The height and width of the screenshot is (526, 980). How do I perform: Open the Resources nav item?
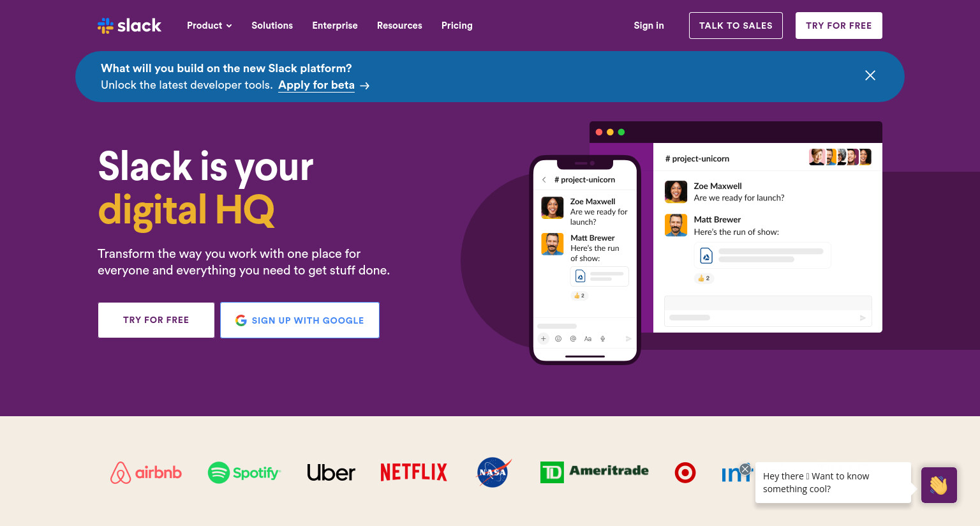(x=399, y=26)
